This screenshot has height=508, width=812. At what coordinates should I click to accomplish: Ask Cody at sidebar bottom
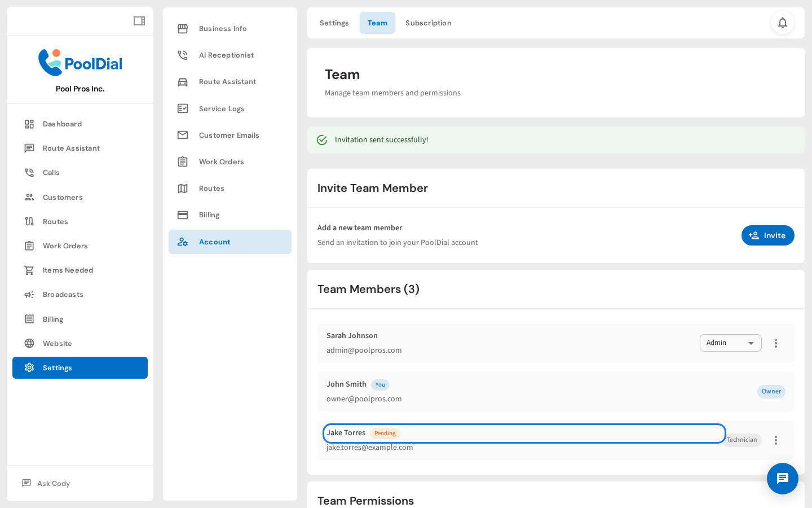(x=54, y=484)
